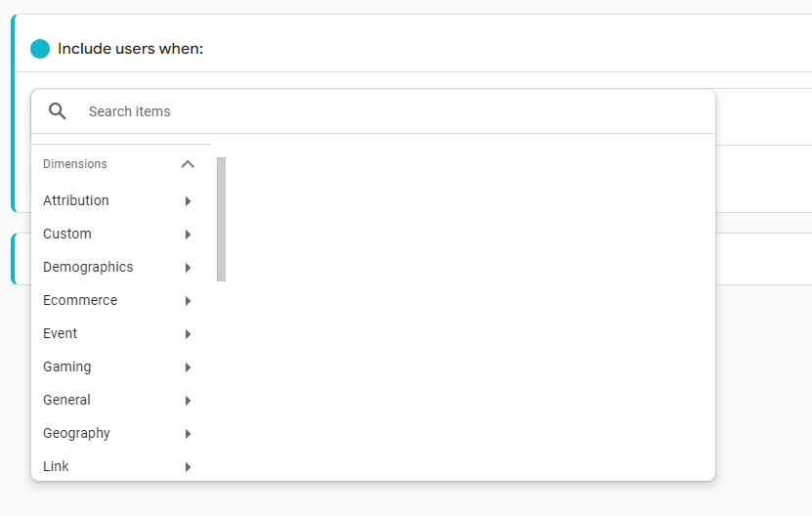Expand the Attribution submenu arrow
Screen dimensions: 812x516
pyautogui.click(x=188, y=201)
